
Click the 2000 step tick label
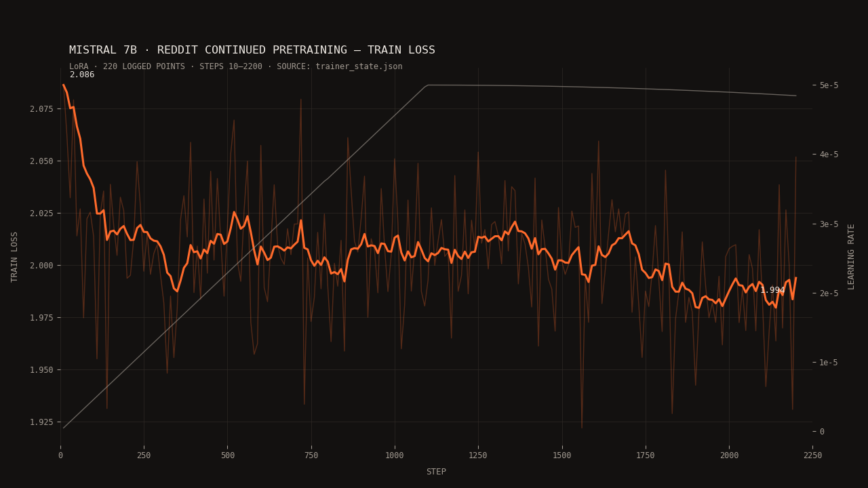(x=729, y=456)
